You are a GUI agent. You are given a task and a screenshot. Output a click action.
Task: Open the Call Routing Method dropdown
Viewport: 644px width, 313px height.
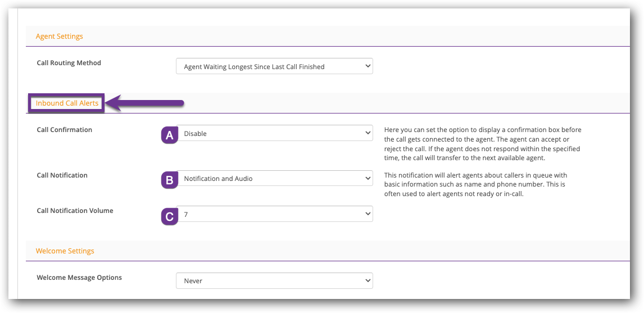pos(274,66)
